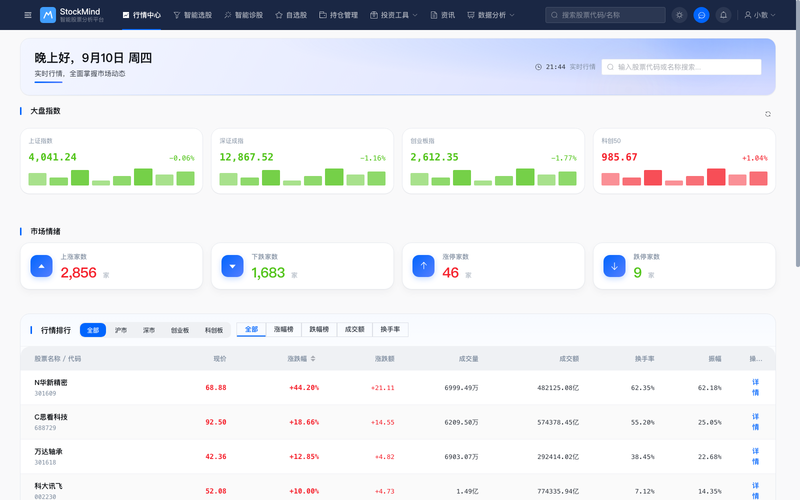800x500 pixels.
Task: Expand the 数据分析 dropdown menu
Action: pyautogui.click(x=491, y=15)
